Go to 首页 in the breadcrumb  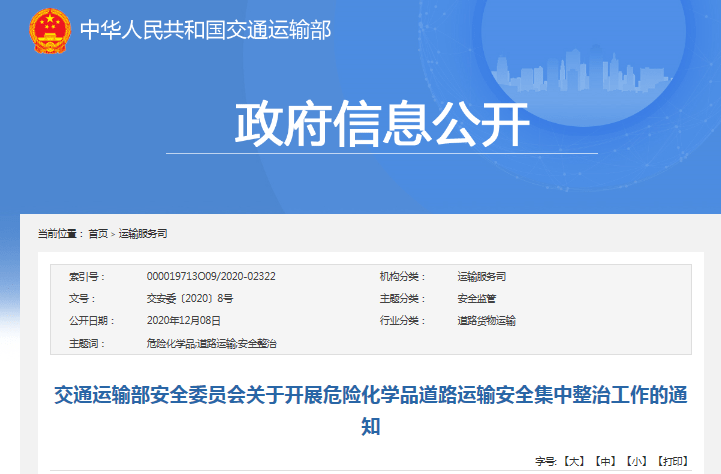98,233
